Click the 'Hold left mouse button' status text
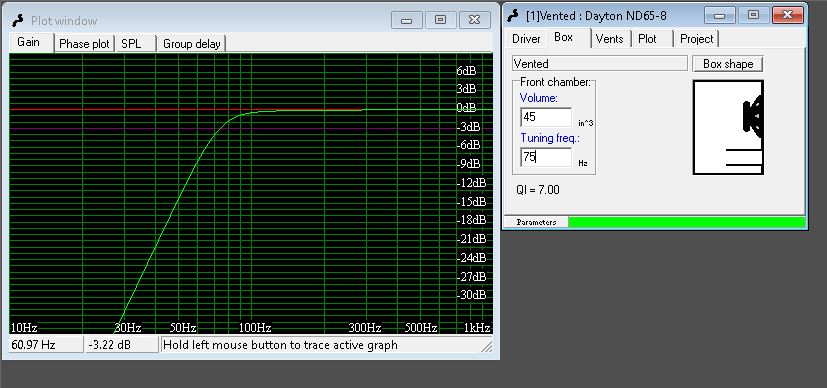This screenshot has height=388, width=827. pos(281,345)
